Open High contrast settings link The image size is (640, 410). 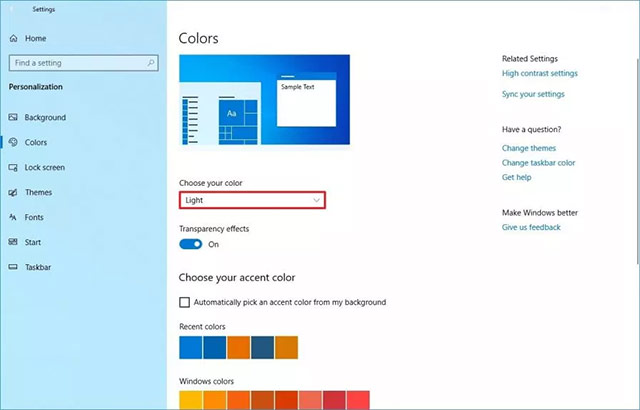[540, 73]
